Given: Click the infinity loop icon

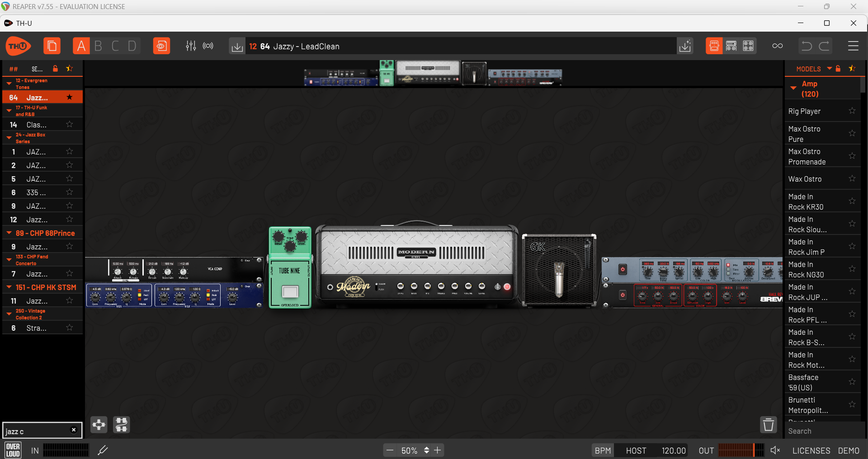Looking at the screenshot, I should (x=778, y=46).
